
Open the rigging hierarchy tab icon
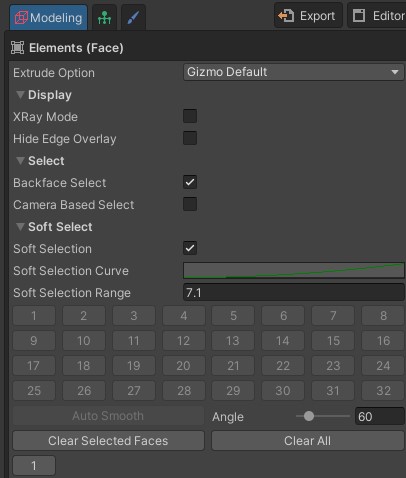coord(104,17)
